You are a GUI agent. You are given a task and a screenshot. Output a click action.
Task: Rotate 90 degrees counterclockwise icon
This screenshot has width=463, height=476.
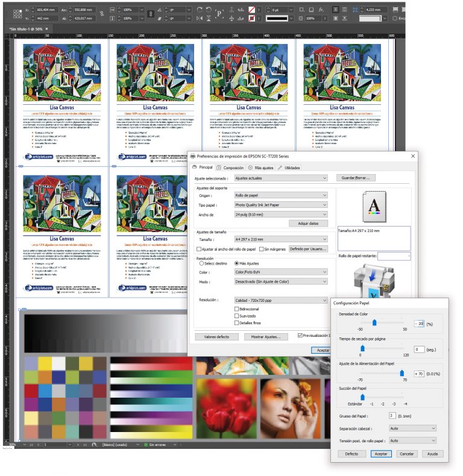coord(209,10)
